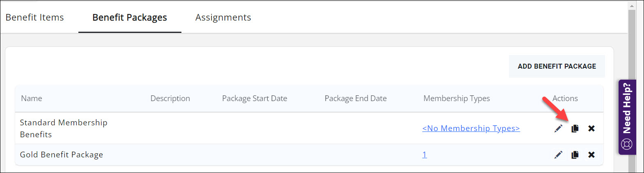Delete Standard Membership Benefits package
This screenshot has width=644, height=173.
(x=591, y=129)
